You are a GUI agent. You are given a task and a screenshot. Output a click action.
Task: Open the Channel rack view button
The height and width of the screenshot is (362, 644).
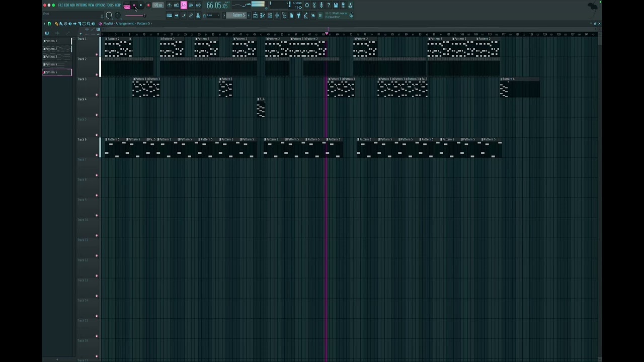[270, 16]
